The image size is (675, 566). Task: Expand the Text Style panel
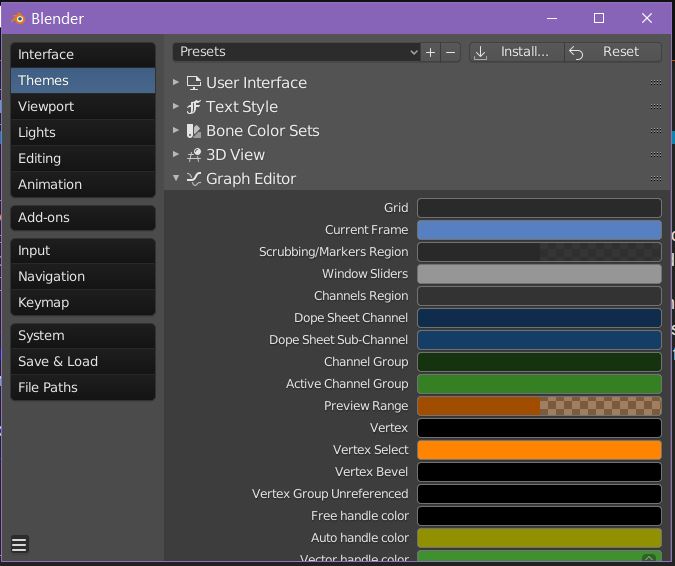point(176,106)
